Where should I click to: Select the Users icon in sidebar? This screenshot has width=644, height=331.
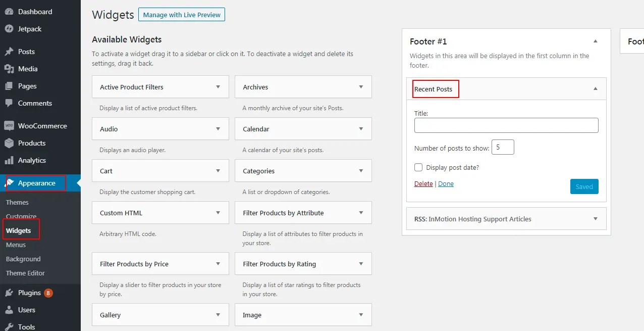pyautogui.click(x=9, y=309)
